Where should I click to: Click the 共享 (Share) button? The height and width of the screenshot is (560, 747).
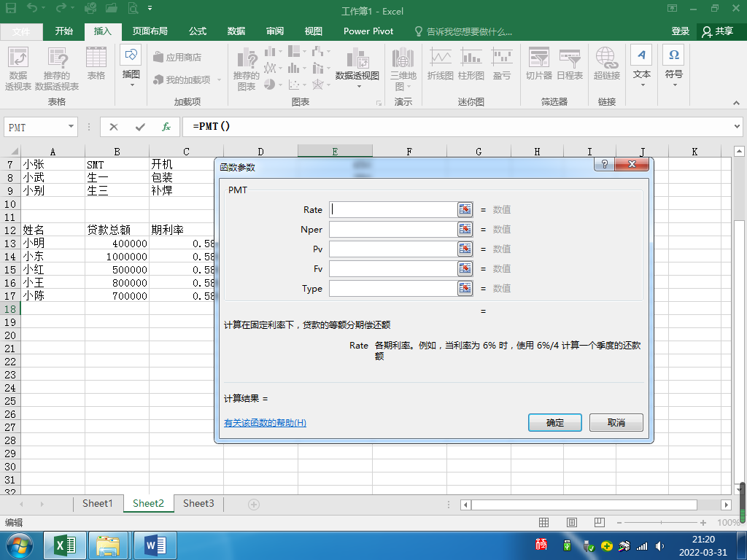pyautogui.click(x=718, y=31)
